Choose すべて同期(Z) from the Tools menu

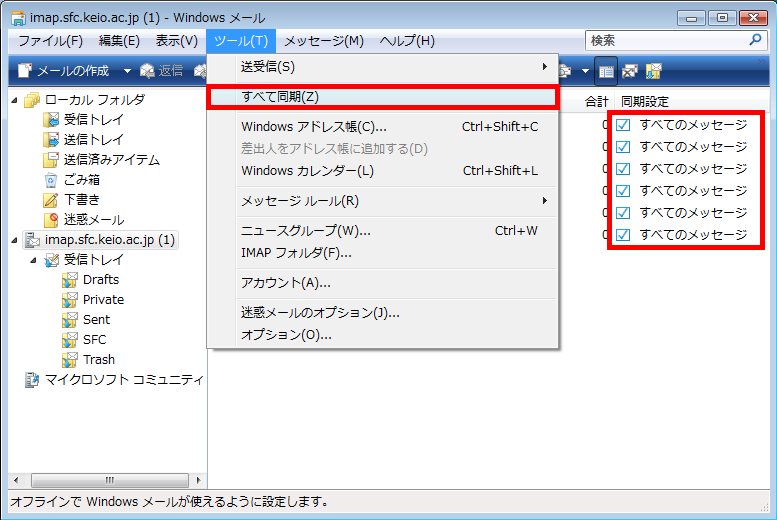click(280, 97)
